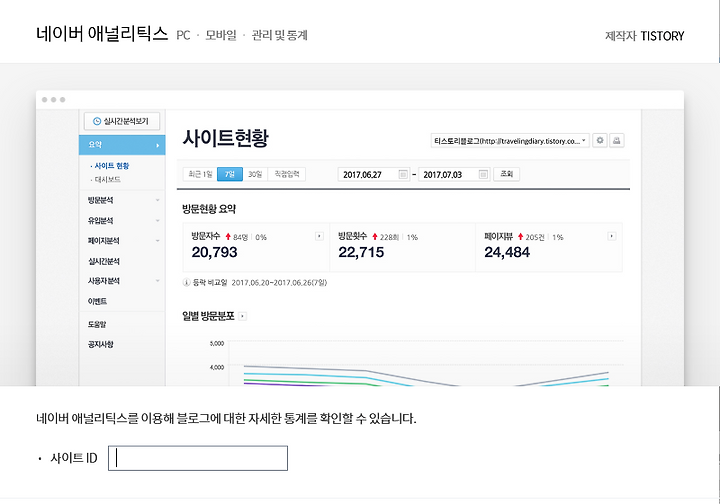Screen dimensions: 720x504
Task: Click the info icon by 증감 비교일
Action: 186,282
